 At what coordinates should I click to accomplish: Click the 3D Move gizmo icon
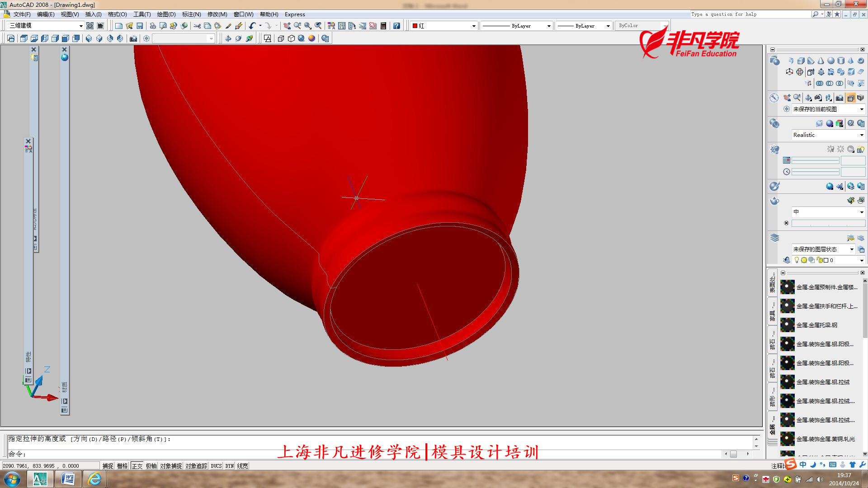789,72
